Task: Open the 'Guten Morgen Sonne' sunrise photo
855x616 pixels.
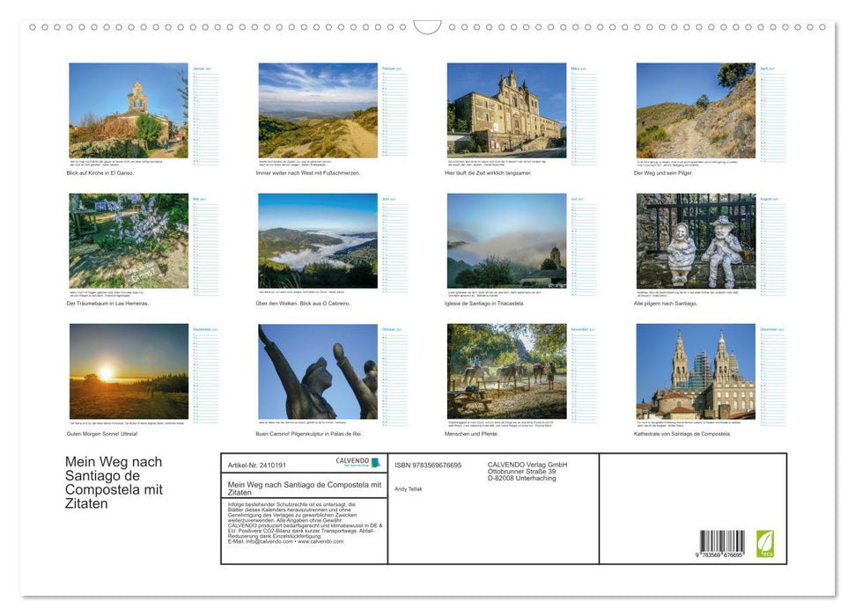Action: 129,371
